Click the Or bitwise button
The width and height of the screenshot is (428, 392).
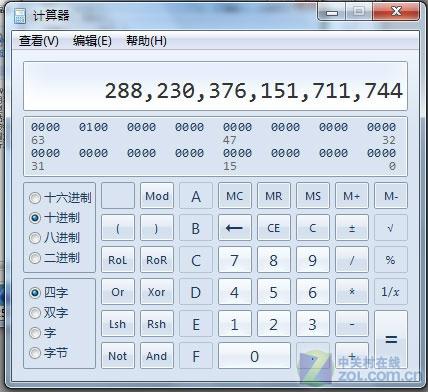coord(118,292)
